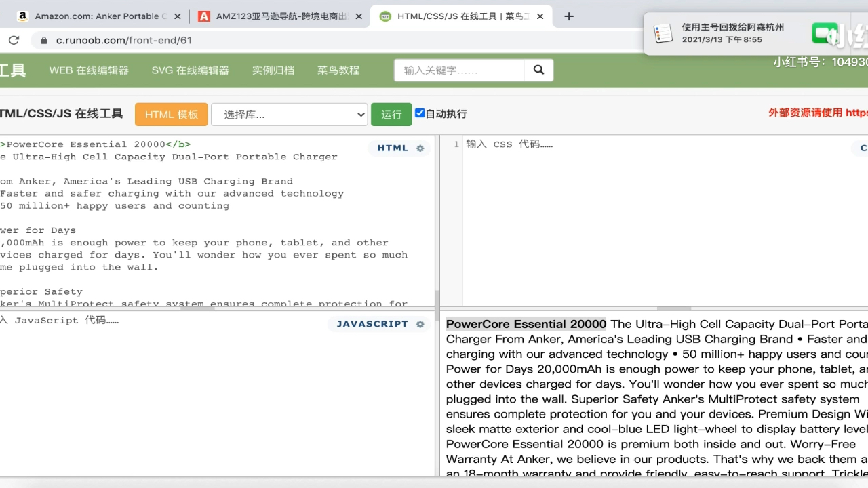
Task: Reload the page with the refresh icon
Action: 14,40
